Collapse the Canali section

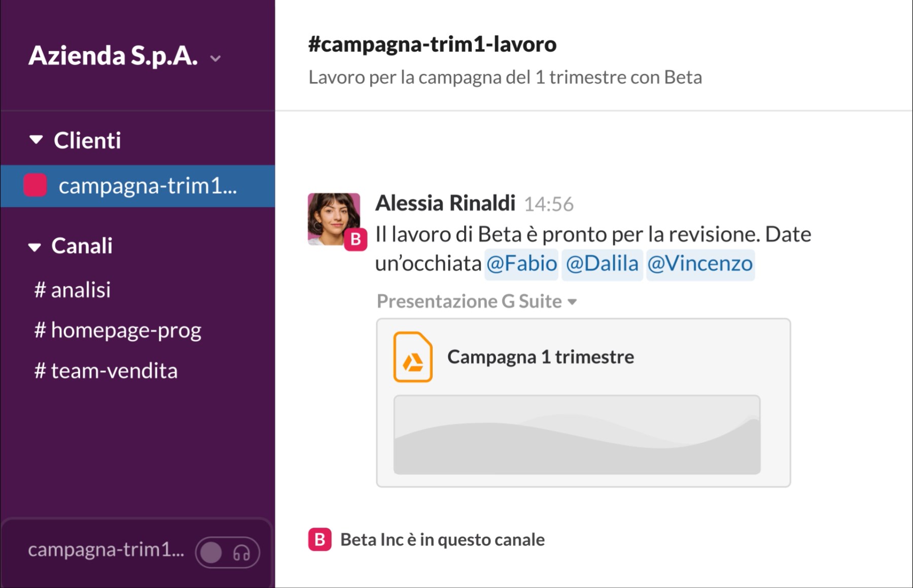(34, 247)
